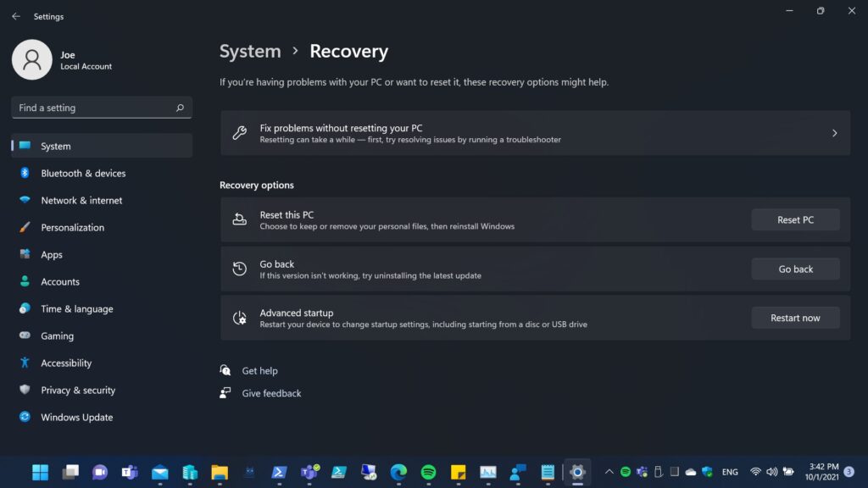
Task: Click the Accessibility icon in the sidebar
Action: (25, 363)
